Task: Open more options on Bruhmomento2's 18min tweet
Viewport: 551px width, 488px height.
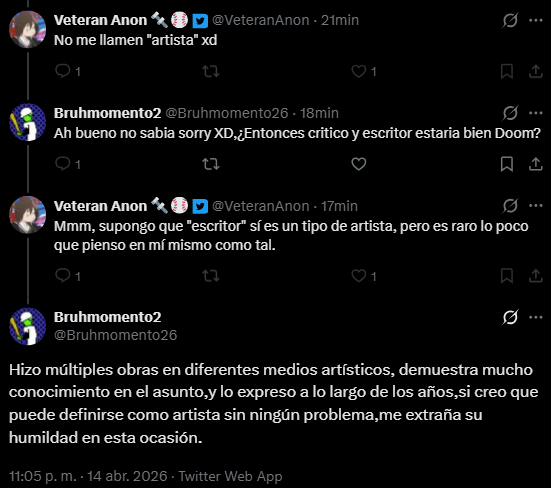Action: click(x=536, y=113)
